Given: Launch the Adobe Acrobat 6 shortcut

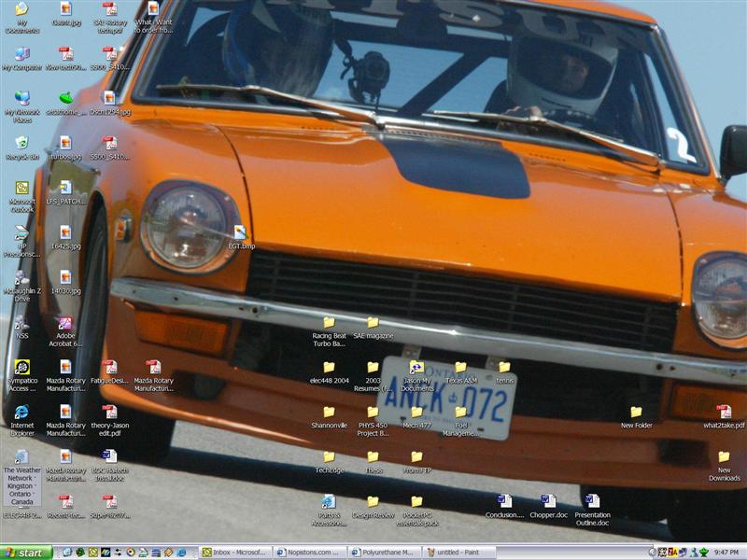Looking at the screenshot, I should 65,322.
